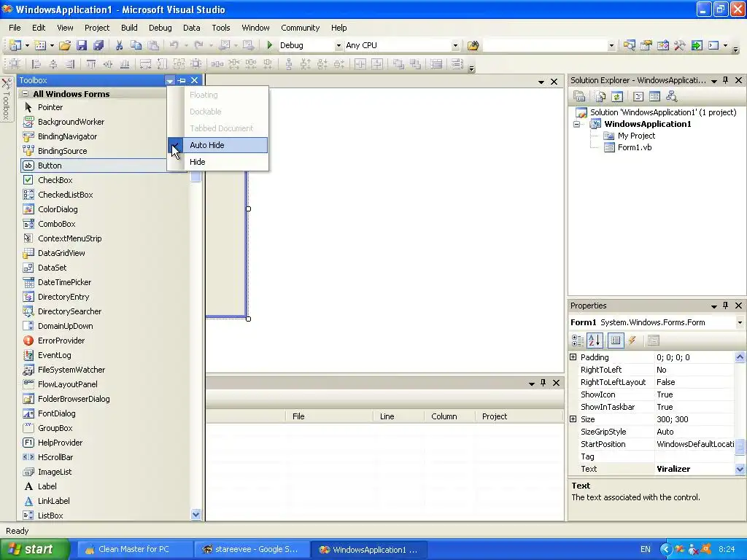Toggle Solution Explorer auto-hide pin
The image size is (747, 560).
point(726,80)
